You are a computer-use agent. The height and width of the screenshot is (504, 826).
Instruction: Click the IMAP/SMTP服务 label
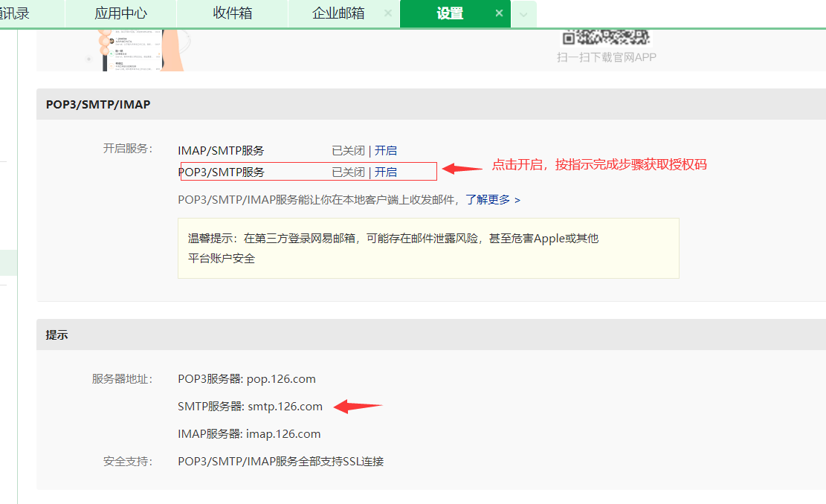tap(221, 151)
